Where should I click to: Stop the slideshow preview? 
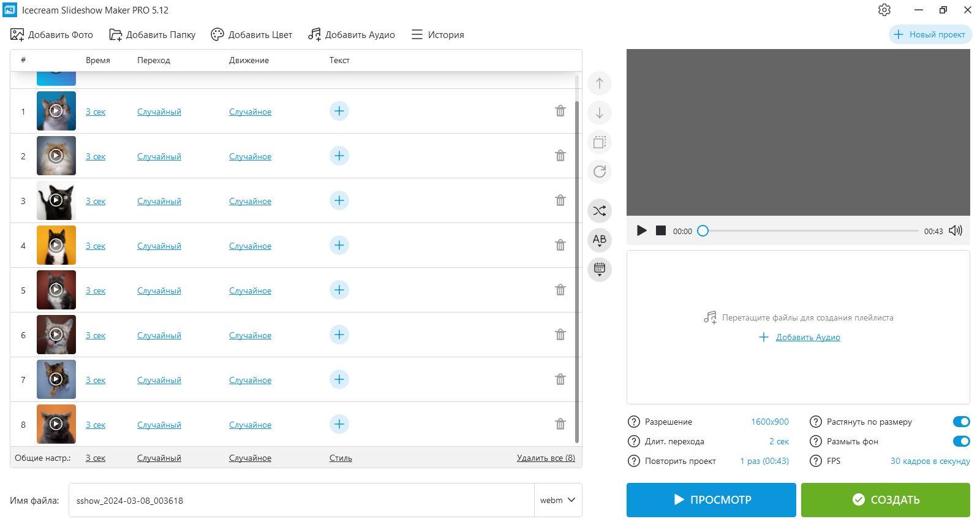pyautogui.click(x=661, y=230)
